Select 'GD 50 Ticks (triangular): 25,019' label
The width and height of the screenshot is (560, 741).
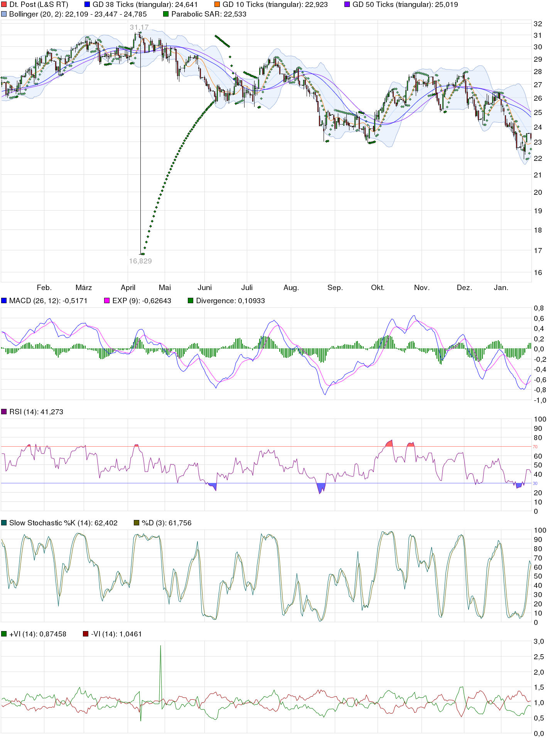click(x=405, y=5)
